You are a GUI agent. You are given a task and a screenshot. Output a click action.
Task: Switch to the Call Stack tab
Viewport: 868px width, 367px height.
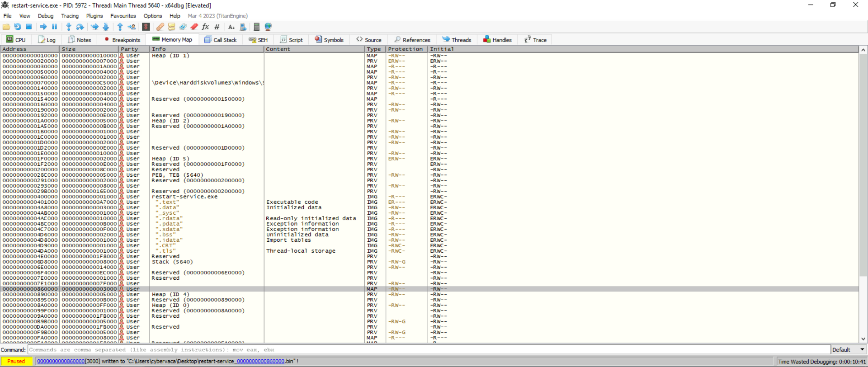click(221, 40)
